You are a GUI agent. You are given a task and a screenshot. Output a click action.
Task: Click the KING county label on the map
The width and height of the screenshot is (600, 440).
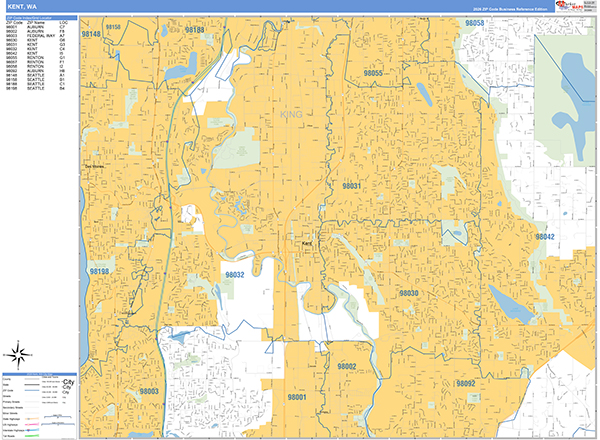click(291, 114)
